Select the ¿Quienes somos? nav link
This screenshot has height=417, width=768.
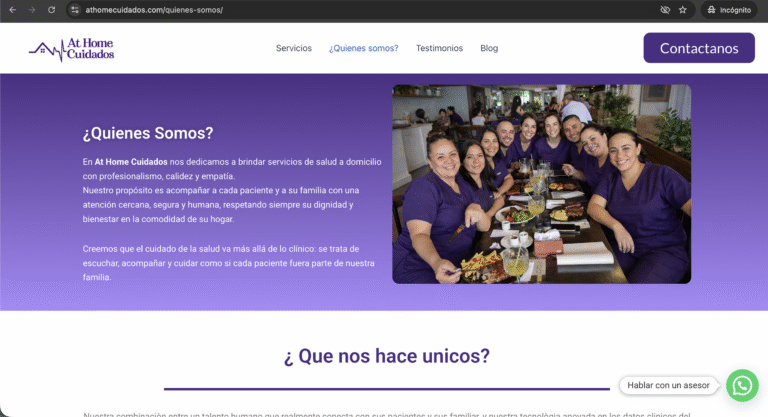coord(363,48)
